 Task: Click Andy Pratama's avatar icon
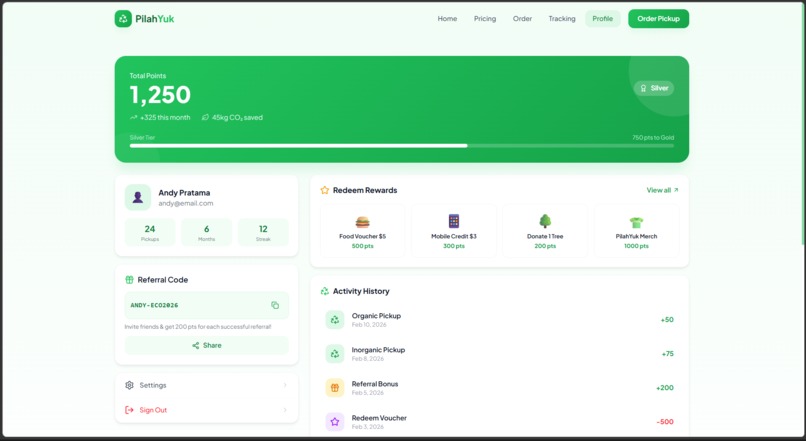[x=138, y=197]
